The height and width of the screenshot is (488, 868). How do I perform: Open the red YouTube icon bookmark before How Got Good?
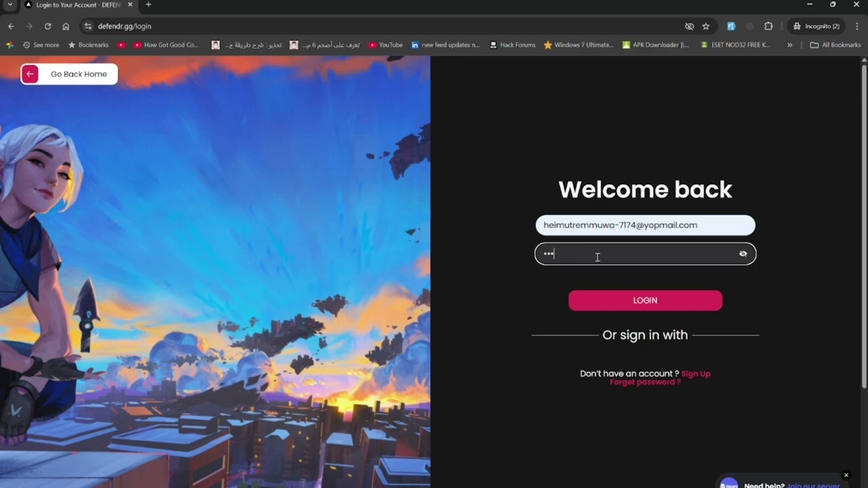(121, 45)
